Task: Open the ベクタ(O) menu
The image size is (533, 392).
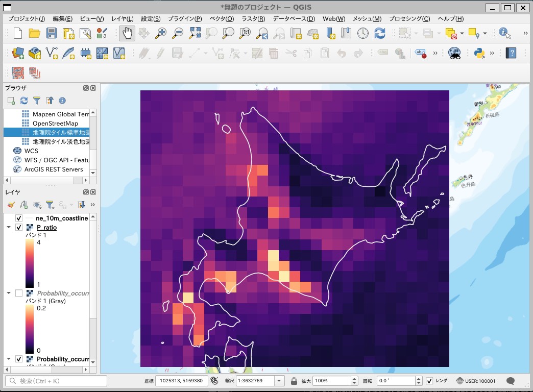Action: click(222, 19)
